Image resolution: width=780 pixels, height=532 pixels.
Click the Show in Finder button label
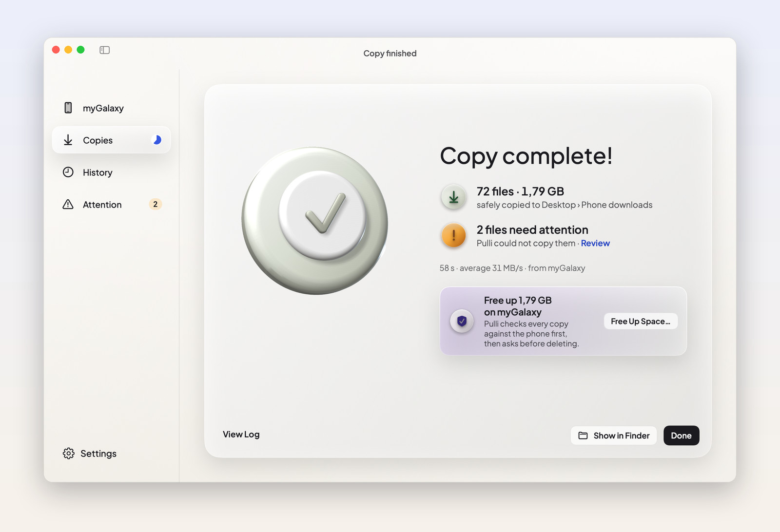(622, 436)
